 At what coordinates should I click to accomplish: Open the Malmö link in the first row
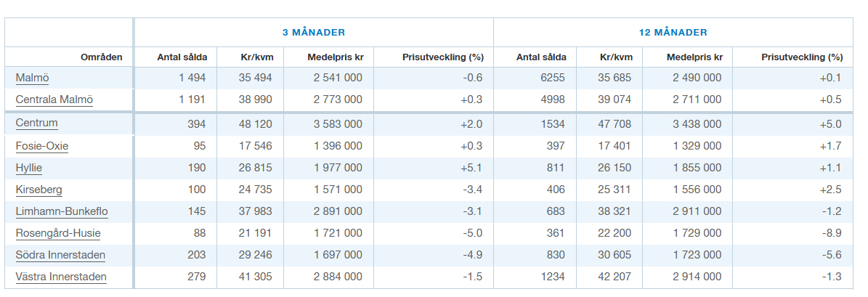point(32,78)
